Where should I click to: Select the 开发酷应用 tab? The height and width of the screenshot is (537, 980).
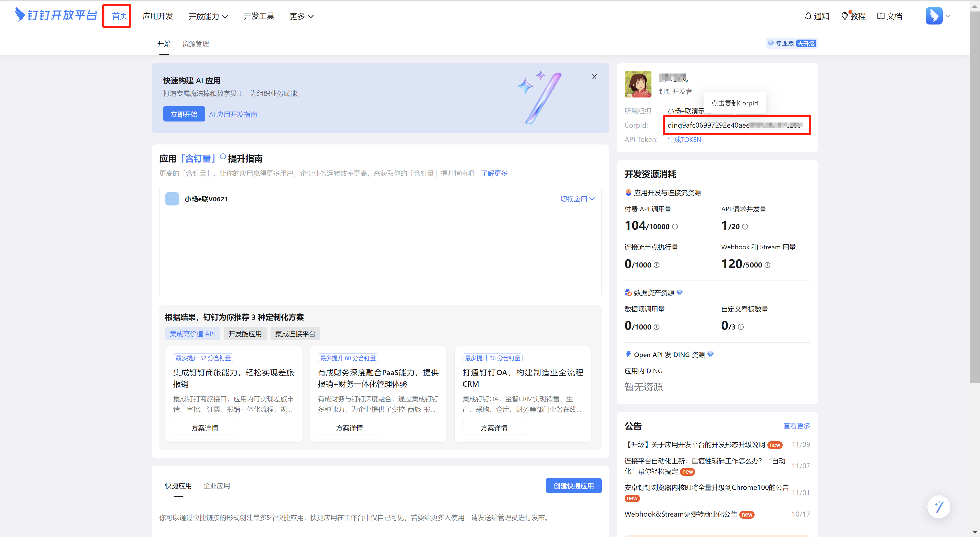tap(245, 334)
